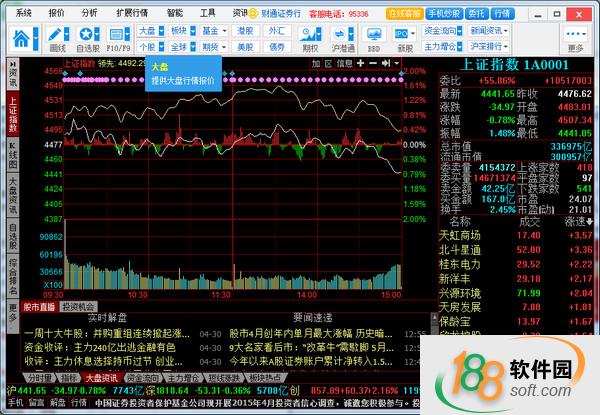Select 天虹商场 row in stock list
This screenshot has height=415, width=600.
[x=516, y=235]
